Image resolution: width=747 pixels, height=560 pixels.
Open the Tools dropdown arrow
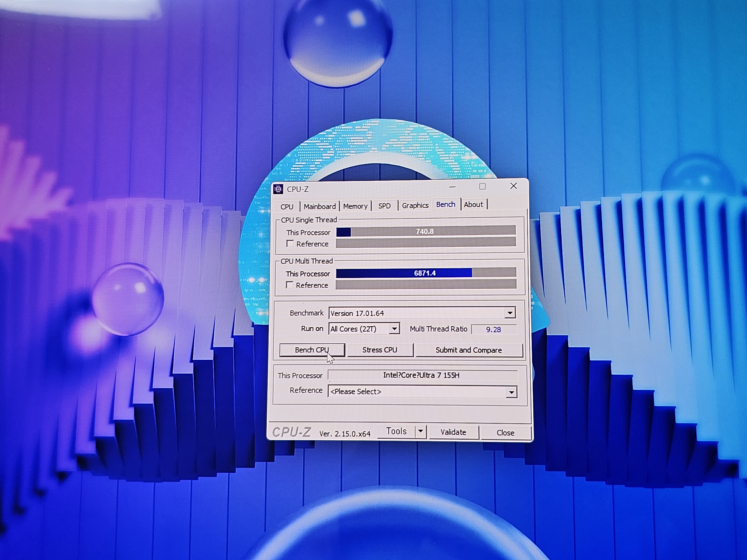[x=420, y=431]
